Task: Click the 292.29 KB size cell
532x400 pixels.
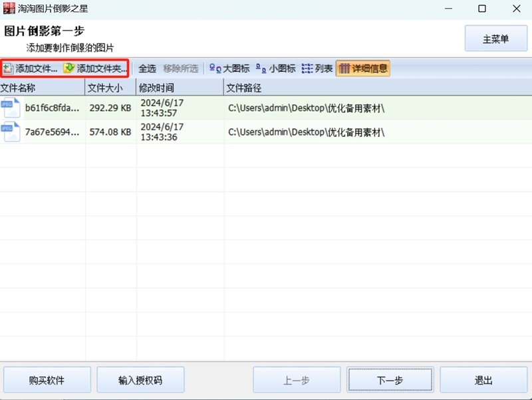Action: (x=110, y=108)
